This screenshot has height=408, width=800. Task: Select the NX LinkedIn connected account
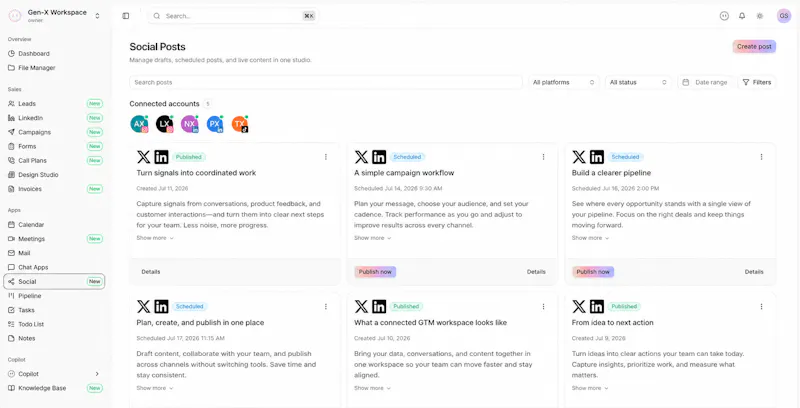click(x=190, y=124)
